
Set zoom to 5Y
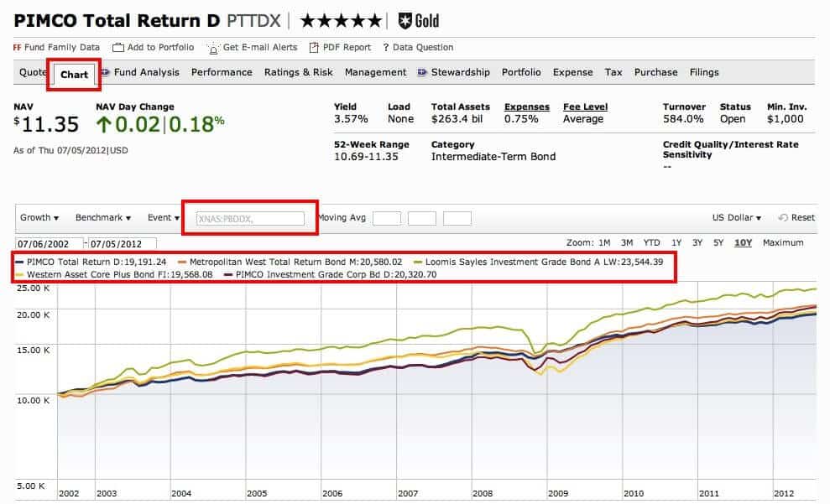click(x=718, y=242)
